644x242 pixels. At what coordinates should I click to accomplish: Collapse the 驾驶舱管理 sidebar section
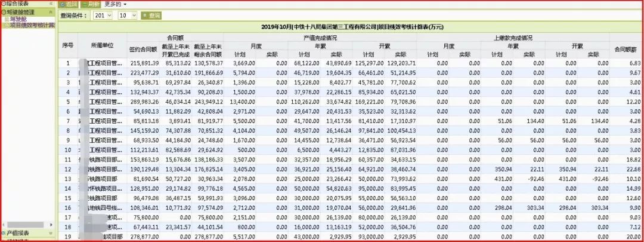(x=51, y=13)
